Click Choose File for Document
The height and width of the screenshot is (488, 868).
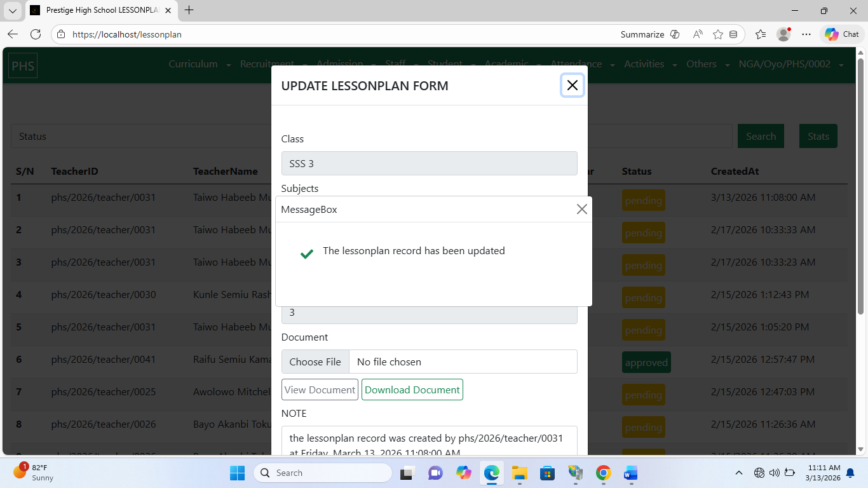[315, 362]
